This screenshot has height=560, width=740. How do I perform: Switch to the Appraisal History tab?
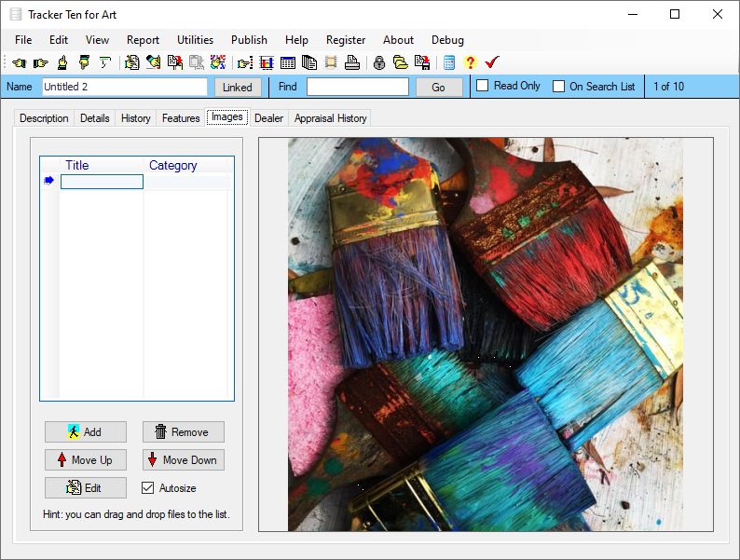tap(330, 118)
